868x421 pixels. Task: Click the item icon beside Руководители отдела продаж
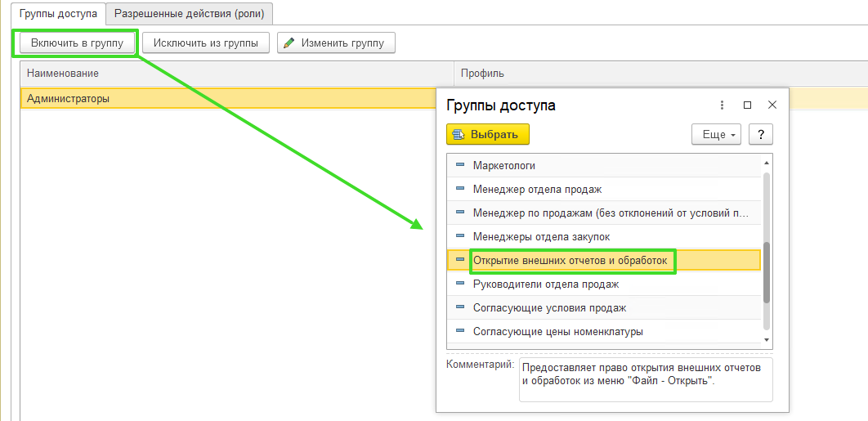tap(460, 284)
